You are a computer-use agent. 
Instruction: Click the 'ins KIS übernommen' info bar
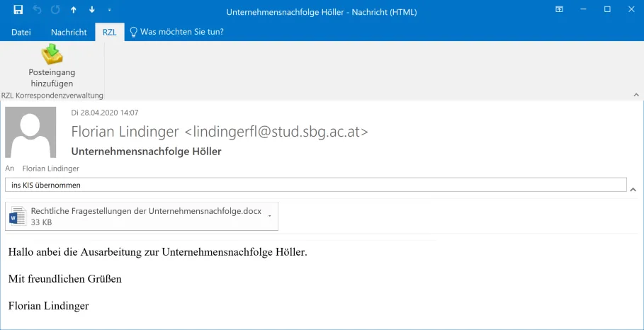coord(316,185)
